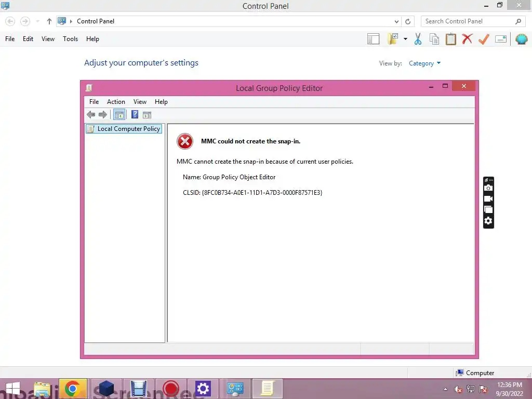Open Tools menu in Control Panel window
The width and height of the screenshot is (532, 399).
70,39
